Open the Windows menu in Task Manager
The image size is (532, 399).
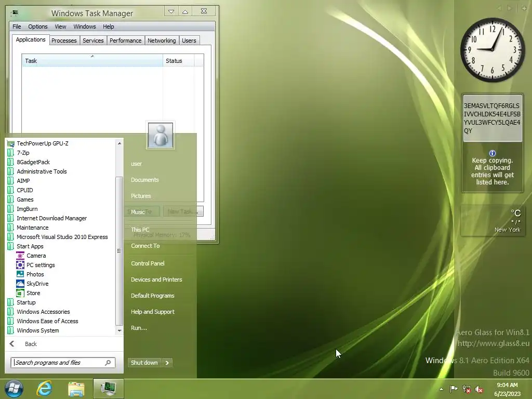(85, 26)
